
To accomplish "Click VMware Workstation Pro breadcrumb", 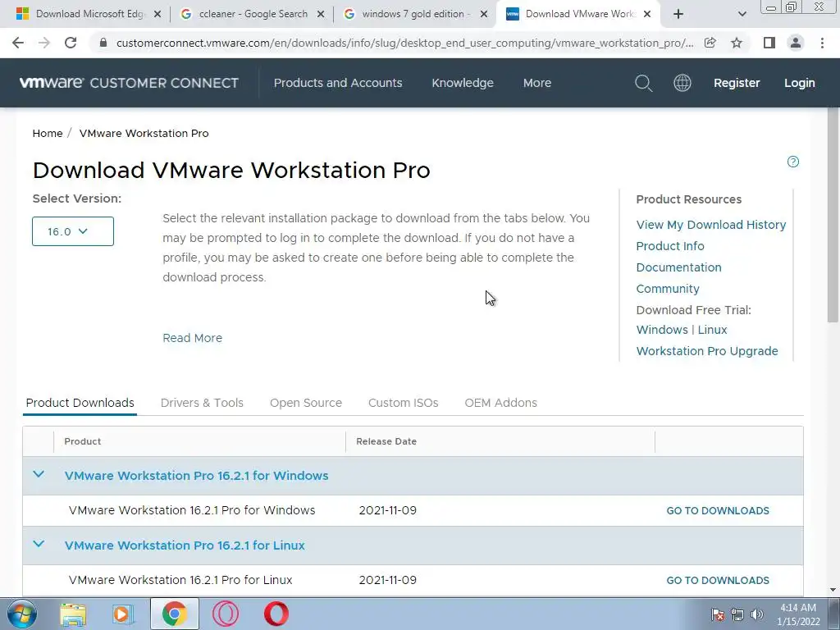I will click(144, 134).
